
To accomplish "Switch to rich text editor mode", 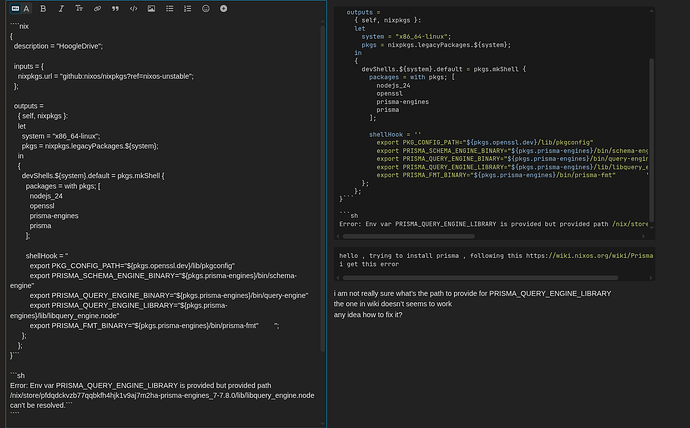I will tap(26, 8).
